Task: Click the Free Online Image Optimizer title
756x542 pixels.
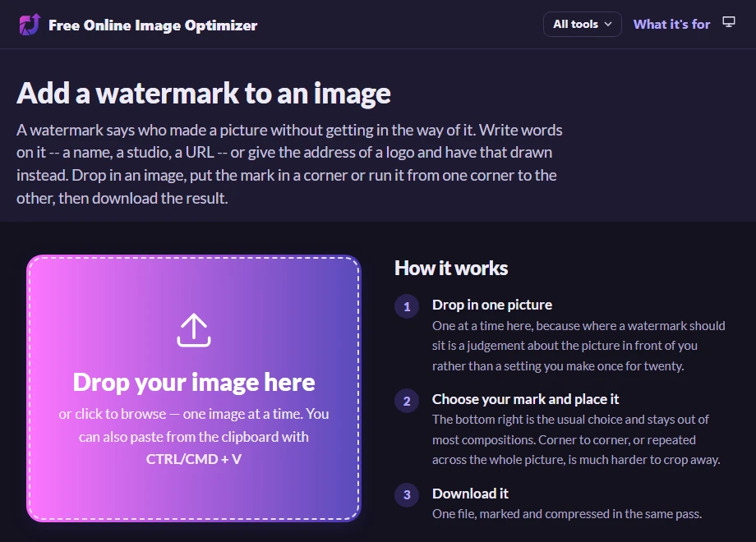Action: (x=153, y=25)
